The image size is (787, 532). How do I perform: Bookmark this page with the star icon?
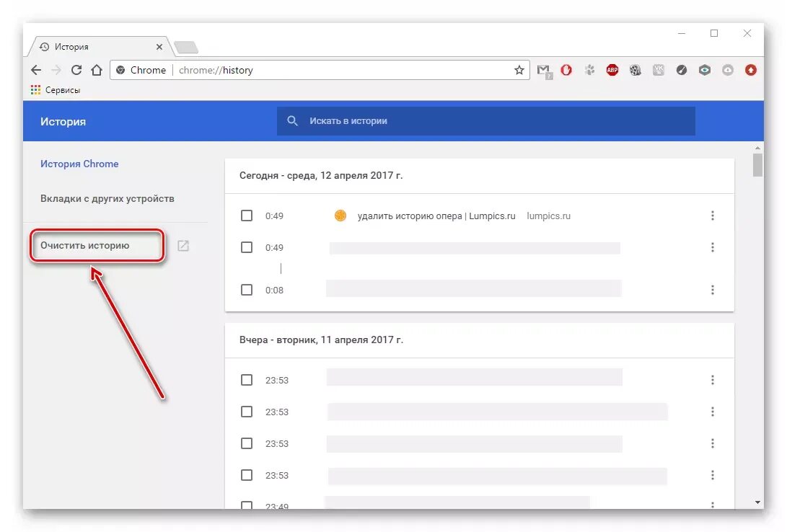pyautogui.click(x=519, y=70)
